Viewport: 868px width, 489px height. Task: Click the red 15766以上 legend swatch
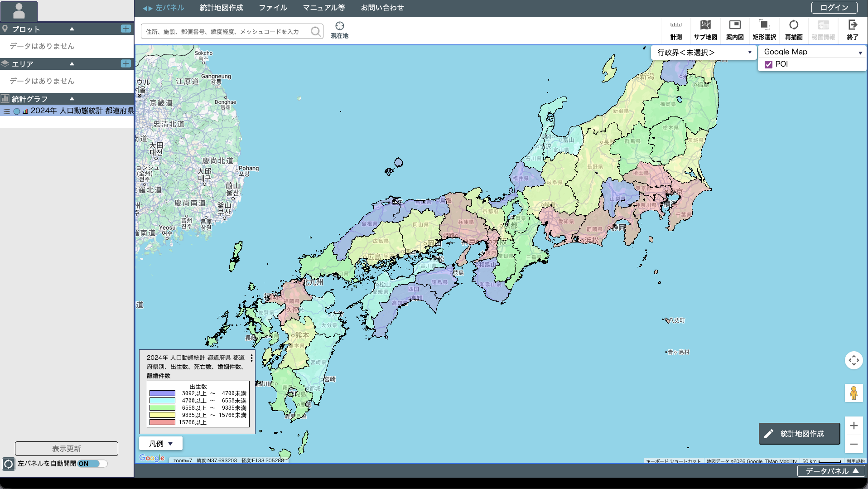tap(162, 422)
